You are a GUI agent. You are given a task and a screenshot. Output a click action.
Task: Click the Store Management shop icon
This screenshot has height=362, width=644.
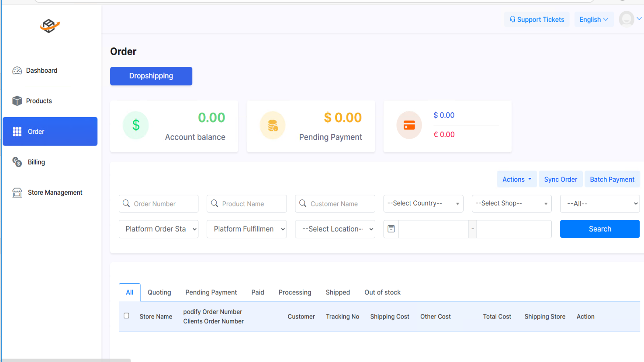pyautogui.click(x=17, y=193)
